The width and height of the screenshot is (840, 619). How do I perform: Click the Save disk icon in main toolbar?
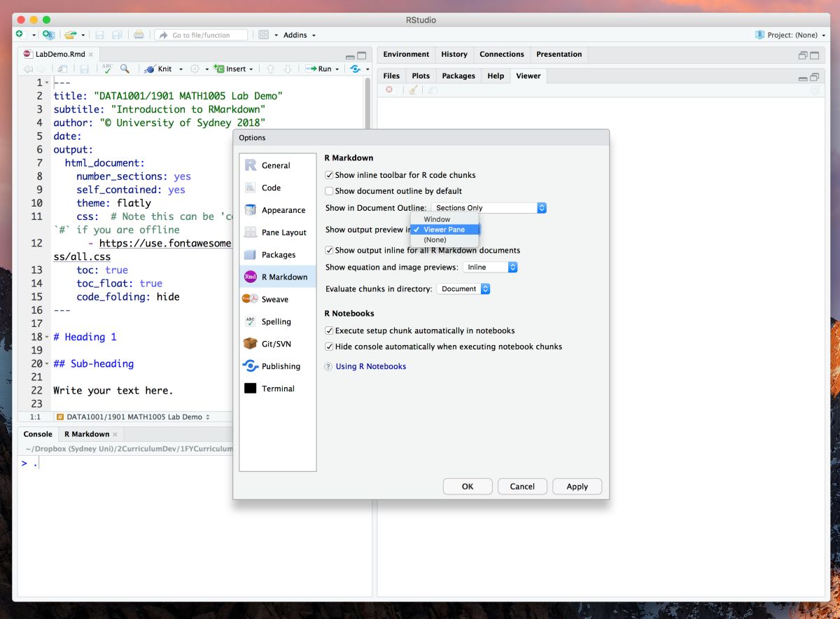(99, 34)
